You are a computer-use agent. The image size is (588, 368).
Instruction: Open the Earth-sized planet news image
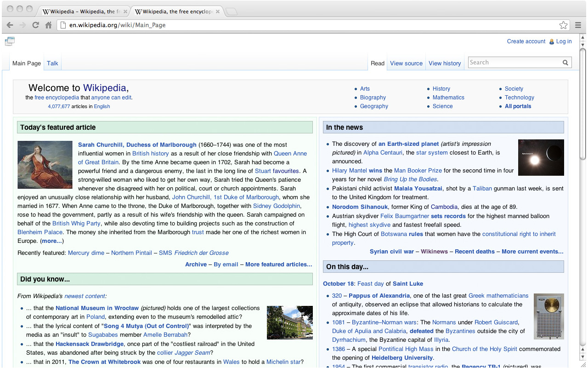(x=541, y=157)
